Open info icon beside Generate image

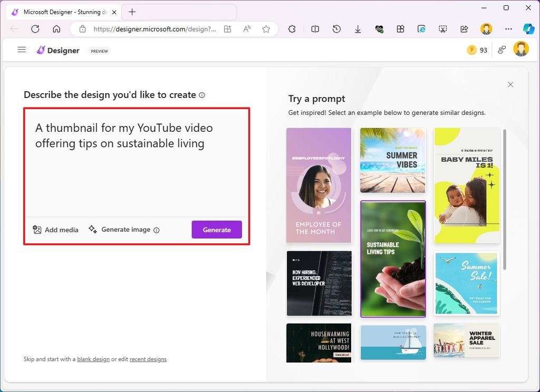pyautogui.click(x=157, y=230)
